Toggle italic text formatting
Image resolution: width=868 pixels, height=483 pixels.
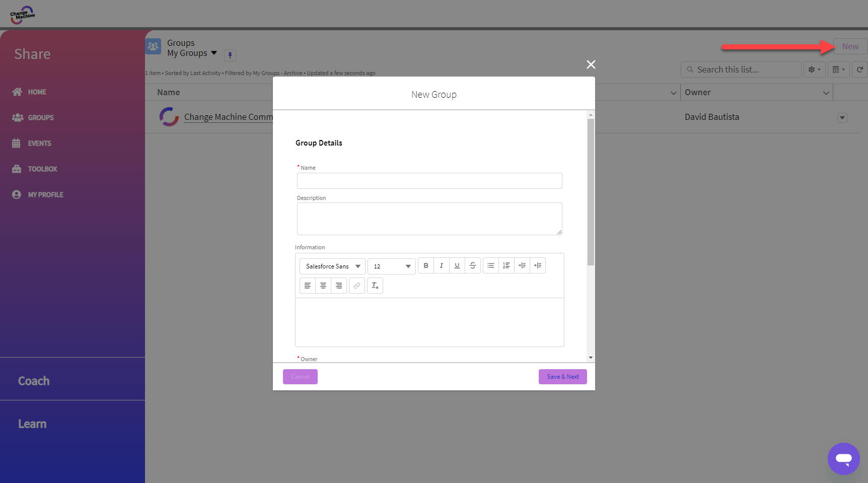442,266
